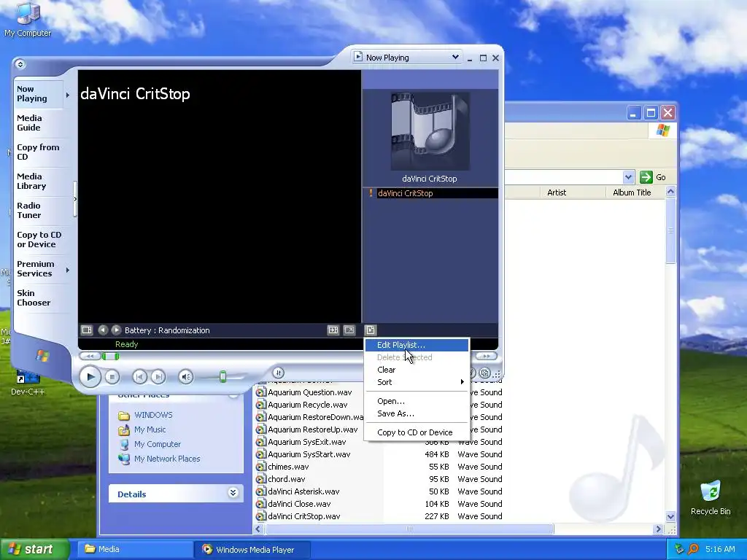The width and height of the screenshot is (747, 560).
Task: Collapse the Details panel chevron
Action: click(x=233, y=493)
